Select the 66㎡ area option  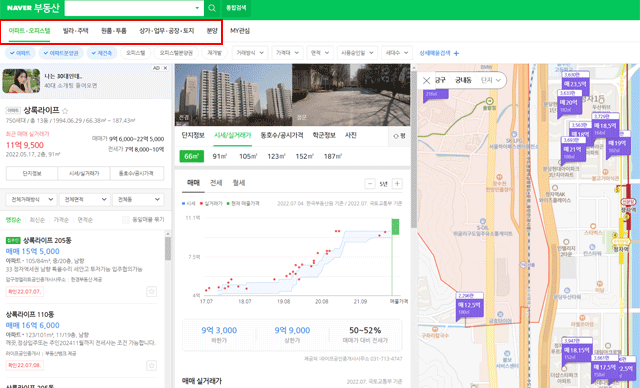coord(191,156)
